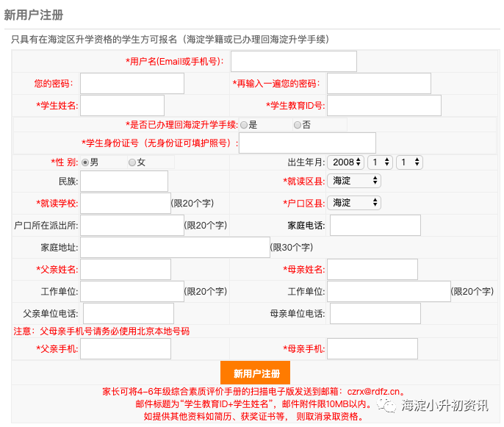Click the 注意：父母亲手机号 notice text
Viewport: 504px width, 427px height.
pyautogui.click(x=101, y=331)
